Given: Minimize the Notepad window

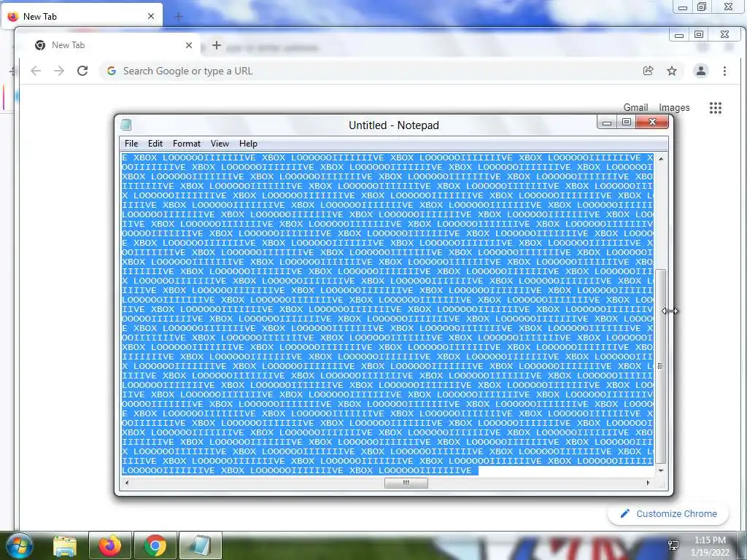Looking at the screenshot, I should (x=607, y=122).
